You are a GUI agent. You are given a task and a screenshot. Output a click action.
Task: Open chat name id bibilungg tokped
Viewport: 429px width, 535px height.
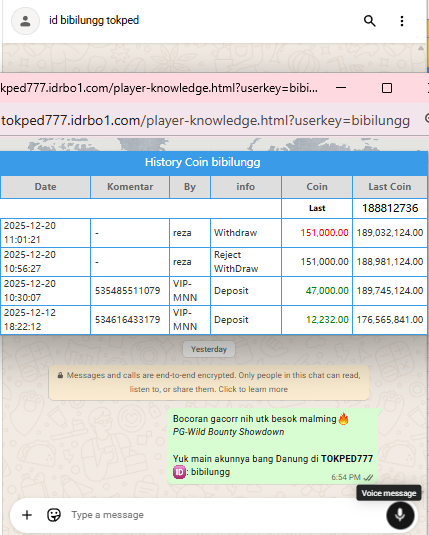[x=94, y=20]
